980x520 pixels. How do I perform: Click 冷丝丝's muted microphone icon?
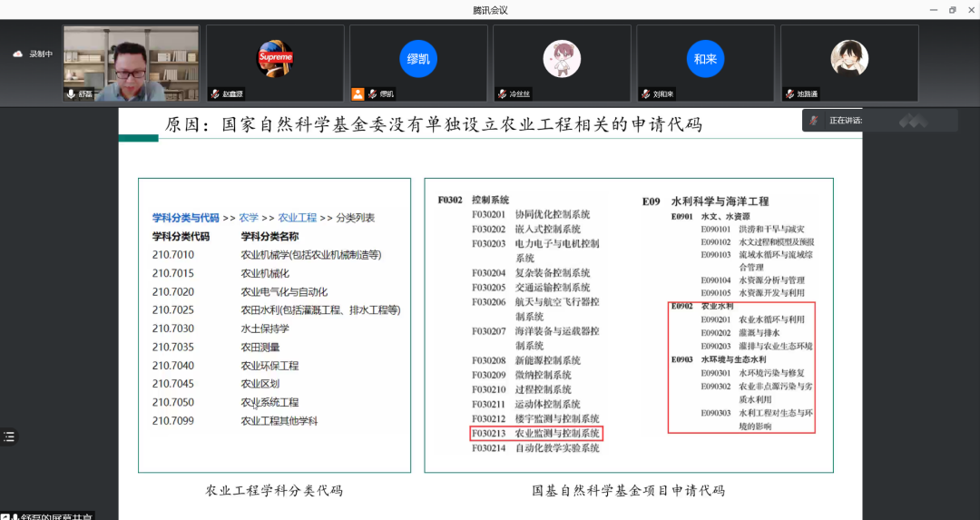tap(502, 94)
